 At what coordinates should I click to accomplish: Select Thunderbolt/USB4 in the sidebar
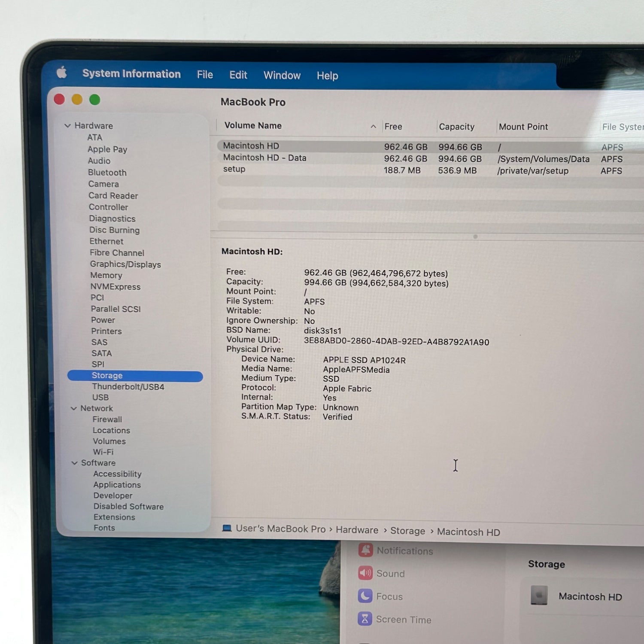click(x=128, y=387)
